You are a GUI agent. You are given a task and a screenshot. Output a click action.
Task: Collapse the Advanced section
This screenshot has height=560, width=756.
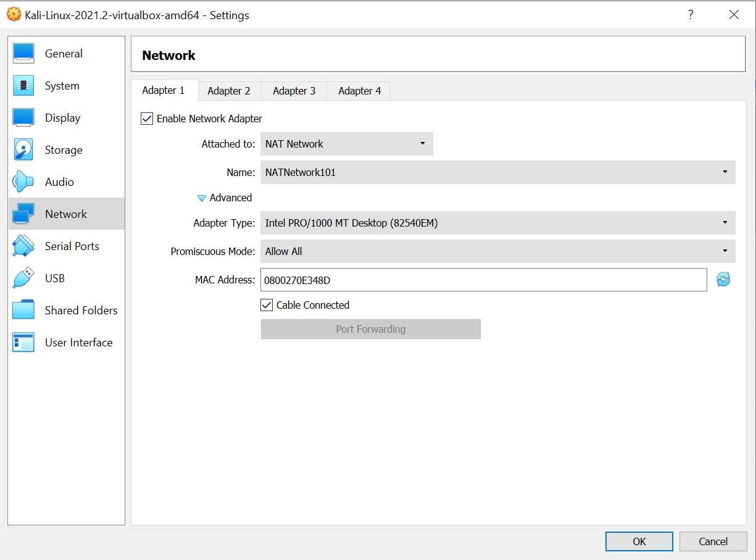tap(202, 198)
